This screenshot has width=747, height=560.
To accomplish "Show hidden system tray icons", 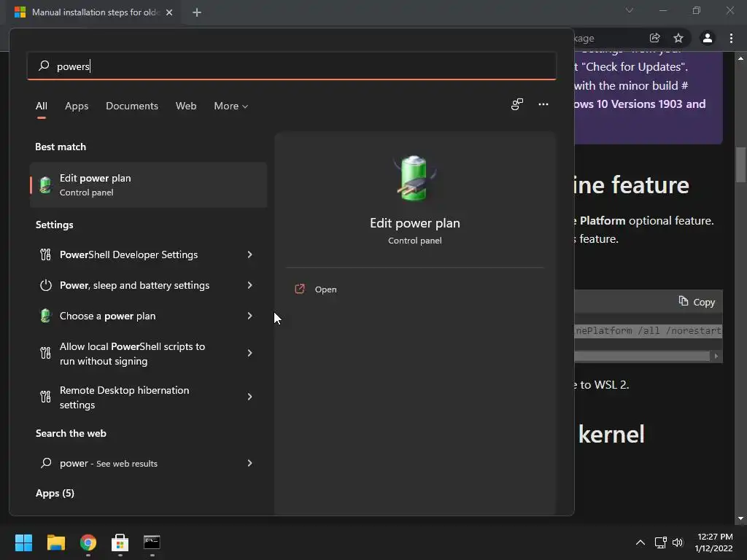I will pyautogui.click(x=640, y=542).
